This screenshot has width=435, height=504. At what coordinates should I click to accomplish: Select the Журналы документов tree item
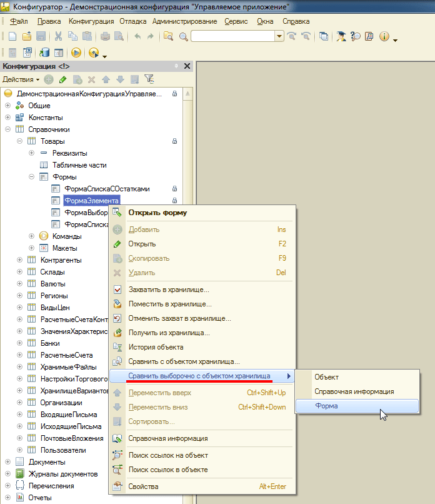[63, 474]
